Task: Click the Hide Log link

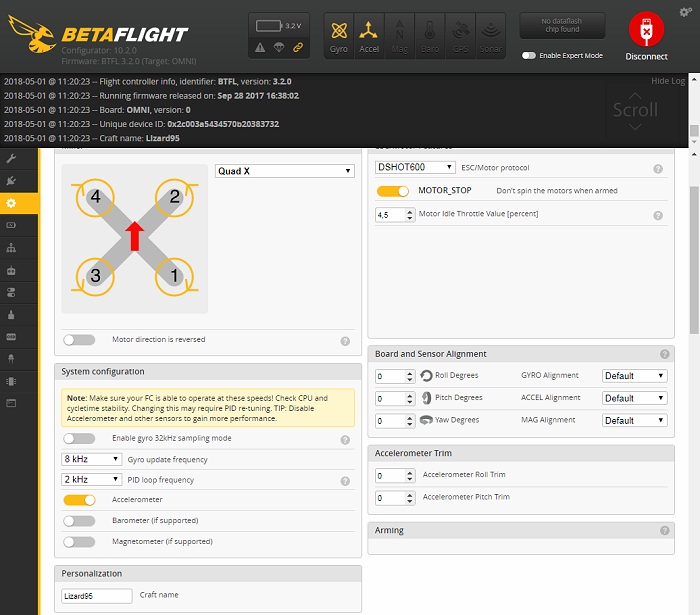Action: click(668, 81)
